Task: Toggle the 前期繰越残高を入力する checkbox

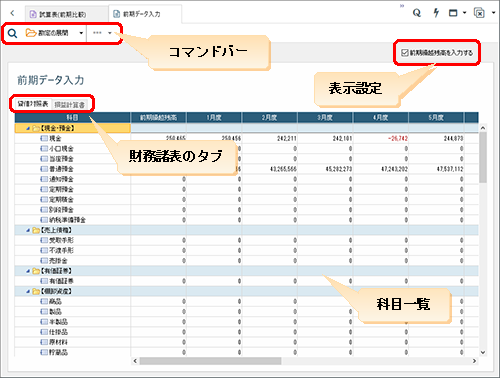Action: (404, 53)
